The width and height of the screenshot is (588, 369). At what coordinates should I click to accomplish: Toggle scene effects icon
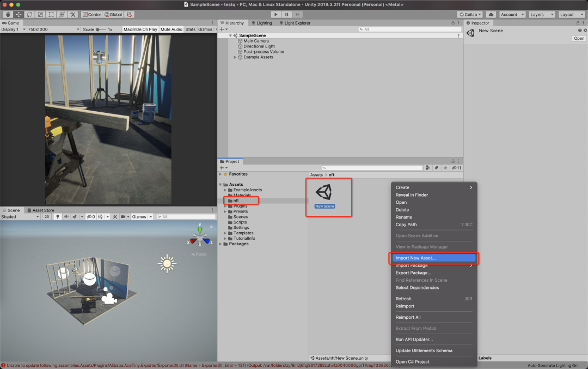[75, 216]
